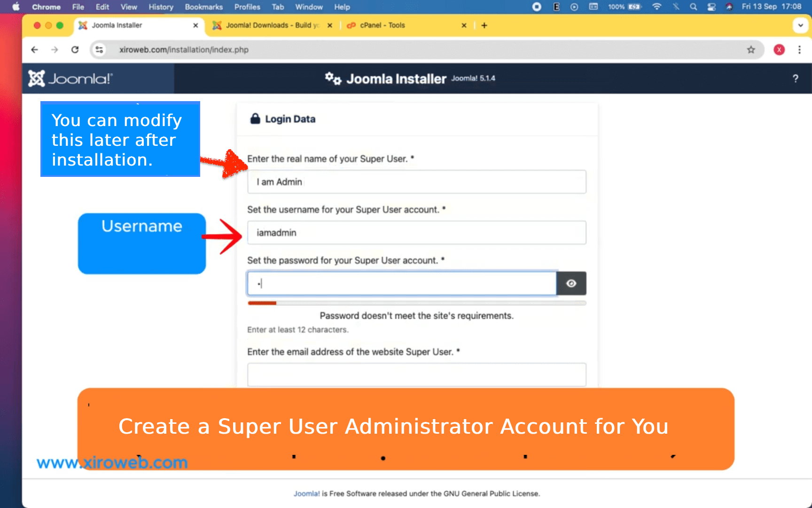Go forward to the next page
The image size is (812, 508).
tap(55, 49)
